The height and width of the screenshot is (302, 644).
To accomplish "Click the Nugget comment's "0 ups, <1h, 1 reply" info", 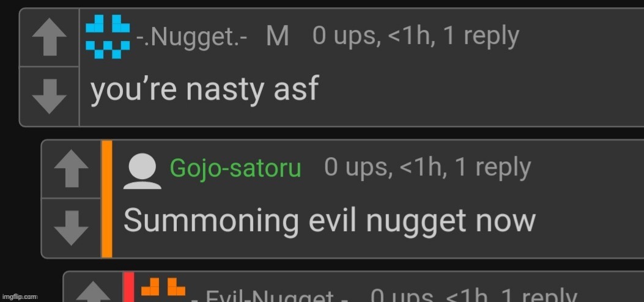I will pos(416,37).
